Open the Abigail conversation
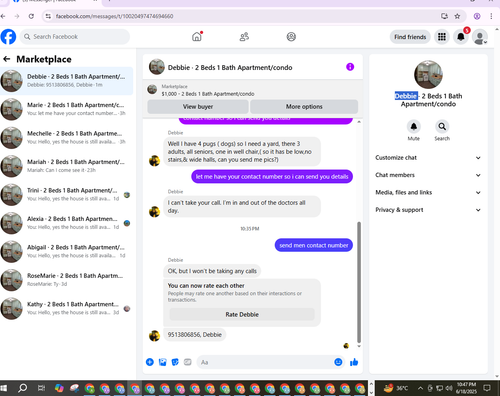 (66, 251)
